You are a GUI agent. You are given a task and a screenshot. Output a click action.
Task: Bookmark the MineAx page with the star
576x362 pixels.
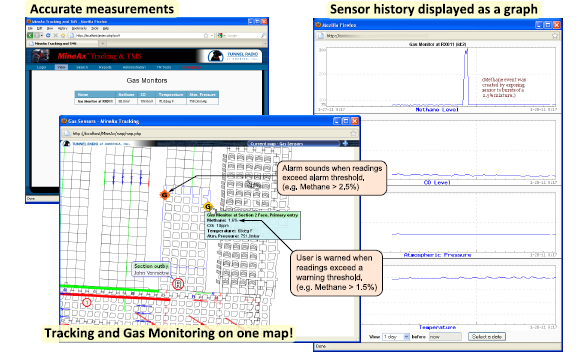coord(206,36)
